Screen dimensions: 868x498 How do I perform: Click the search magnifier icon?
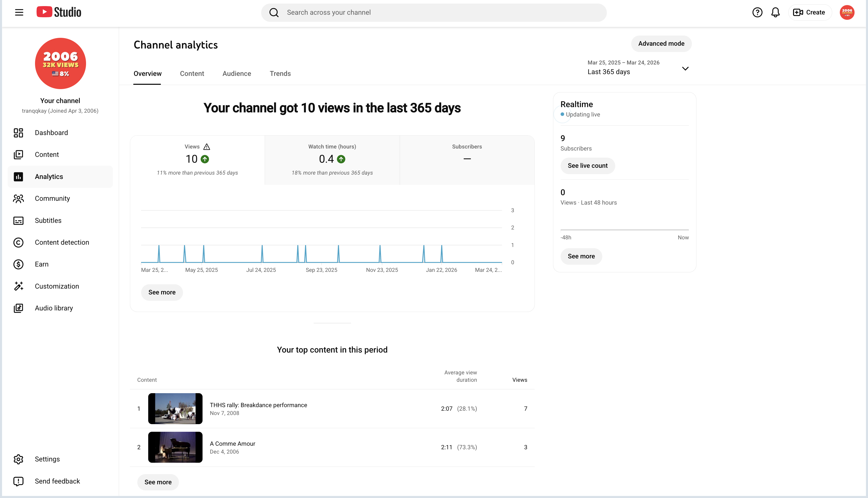tap(274, 13)
